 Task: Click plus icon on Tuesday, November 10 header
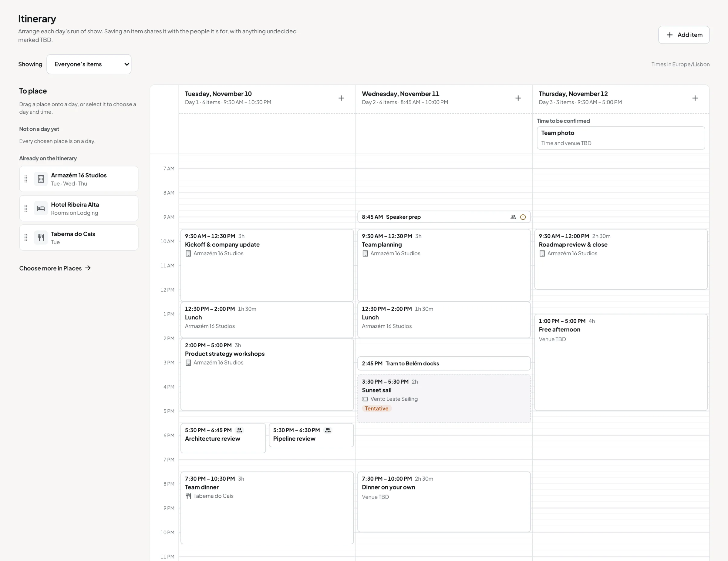341,98
